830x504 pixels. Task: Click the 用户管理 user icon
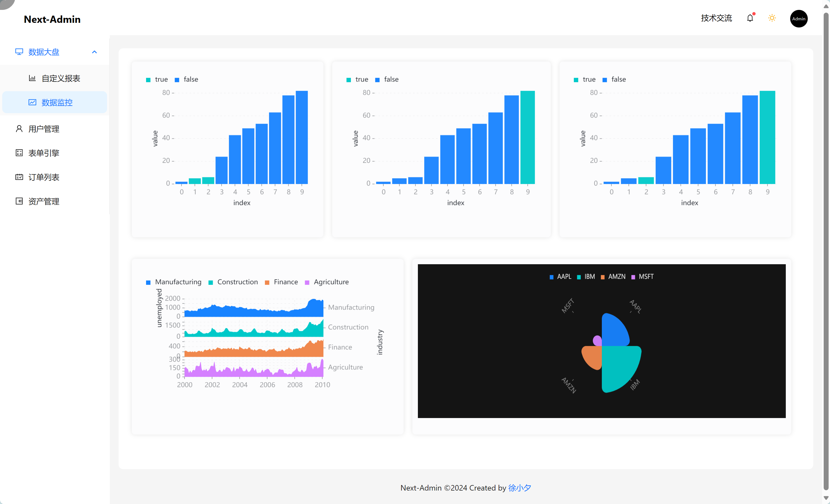pos(19,129)
